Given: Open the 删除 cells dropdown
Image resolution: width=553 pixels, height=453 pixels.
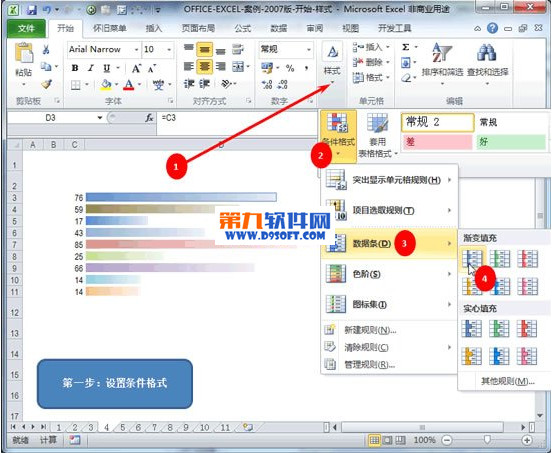Looking at the screenshot, I should (371, 62).
